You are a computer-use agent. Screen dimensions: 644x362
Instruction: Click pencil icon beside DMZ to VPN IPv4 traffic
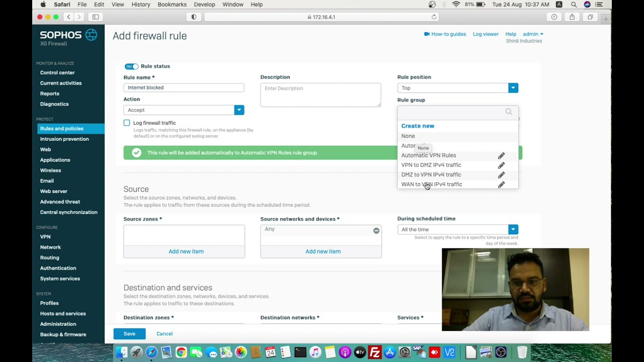501,175
